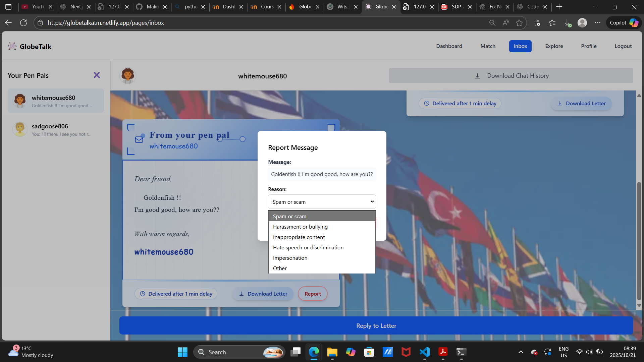Click the download icon on the bottom Download Letter button
Screen dimensions: 644x362
(x=241, y=294)
